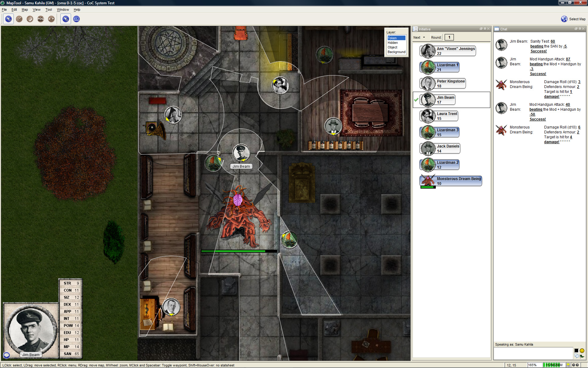Open the Map menu
Viewport: 588px width, 368px height.
point(24,10)
